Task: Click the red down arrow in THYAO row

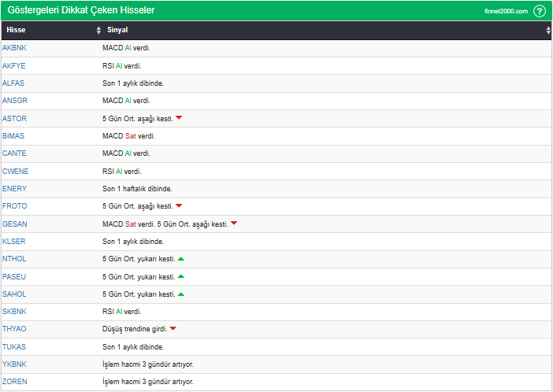Action: click(x=173, y=329)
